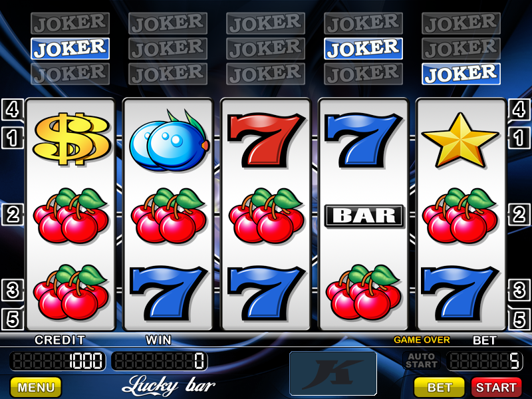This screenshot has height=399, width=532.
Task: Click the blue seven atop the fourth reel
Action: tap(363, 141)
